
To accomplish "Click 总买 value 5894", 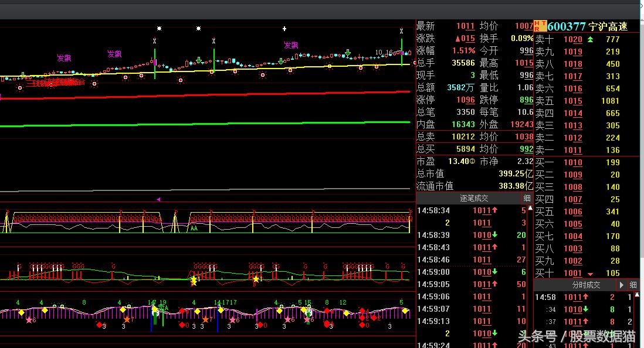I will point(465,149).
